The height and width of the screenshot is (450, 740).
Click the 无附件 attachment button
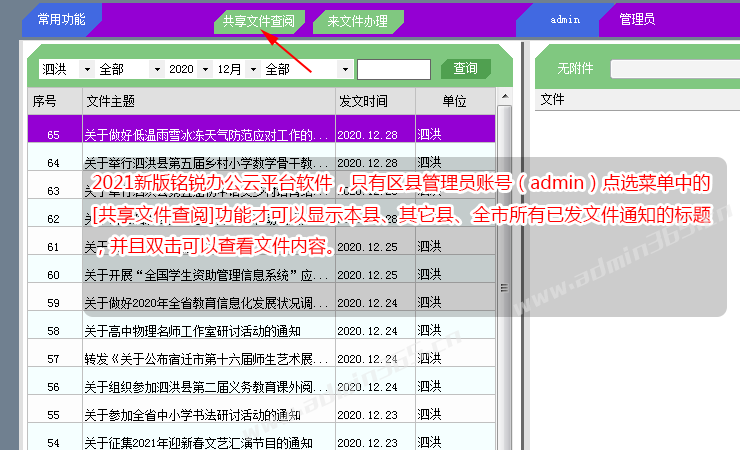(x=575, y=69)
